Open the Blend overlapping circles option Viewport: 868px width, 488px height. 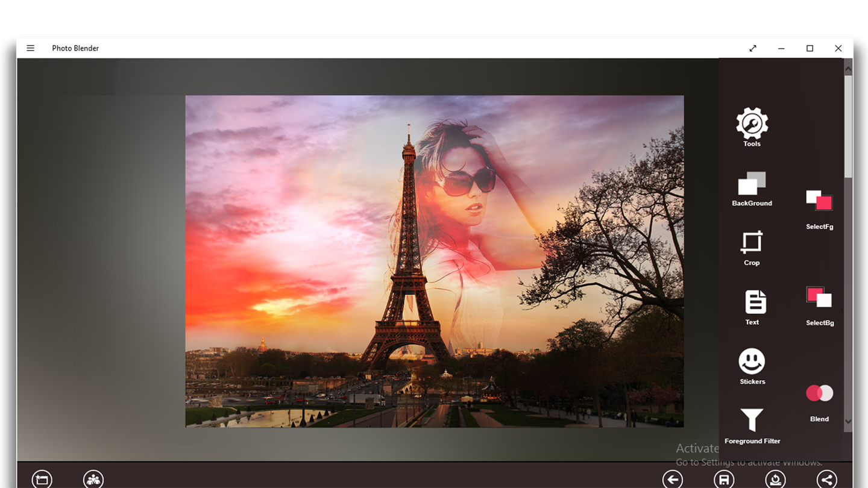(x=819, y=393)
